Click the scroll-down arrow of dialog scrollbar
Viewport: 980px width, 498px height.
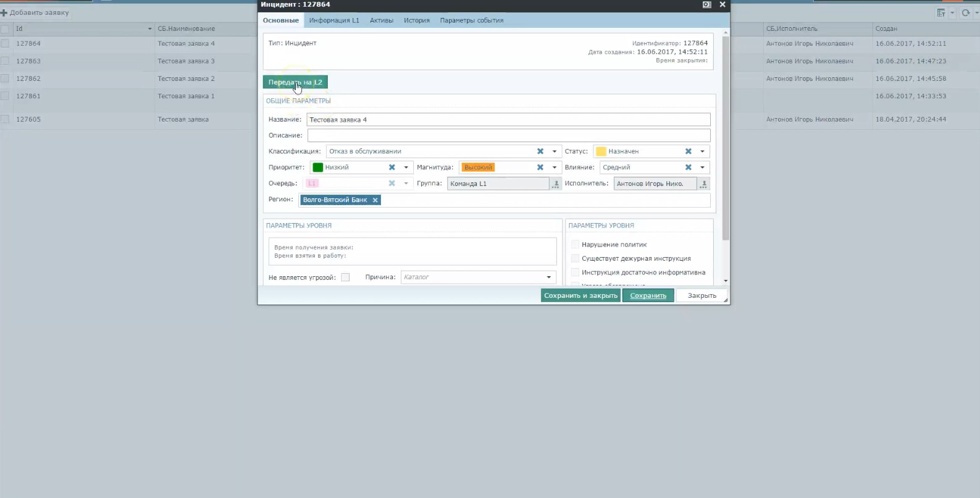(726, 281)
